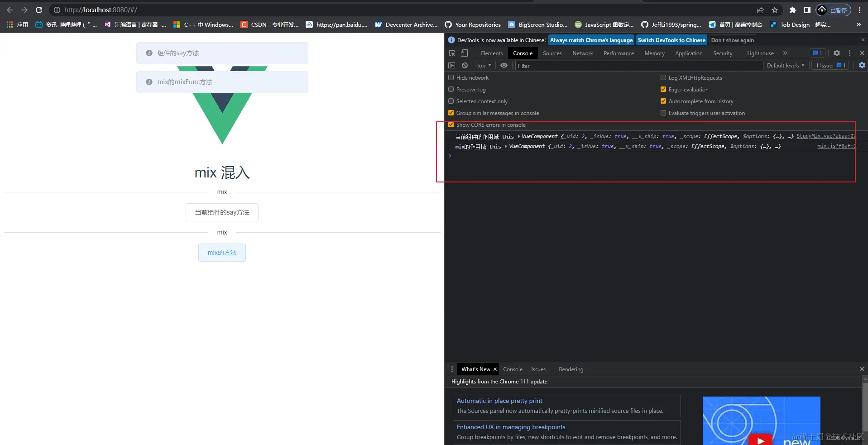868x445 pixels.
Task: Open message count badge in DevTools tab bar
Action: (x=818, y=53)
